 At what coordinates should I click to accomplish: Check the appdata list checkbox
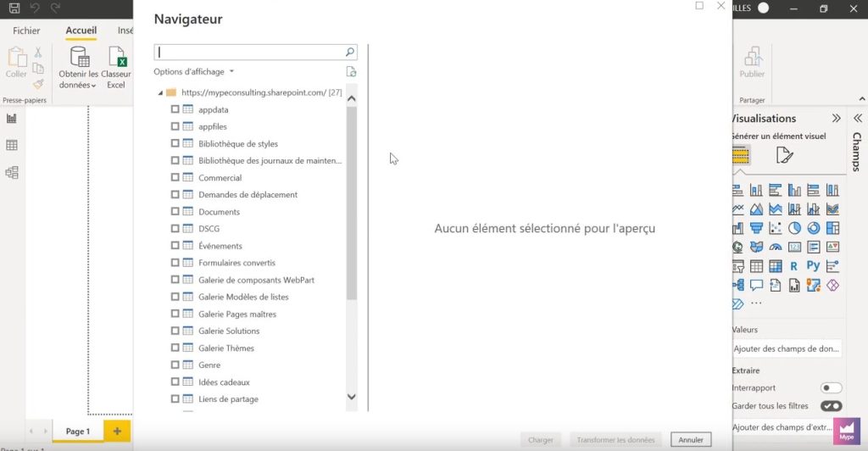click(175, 109)
